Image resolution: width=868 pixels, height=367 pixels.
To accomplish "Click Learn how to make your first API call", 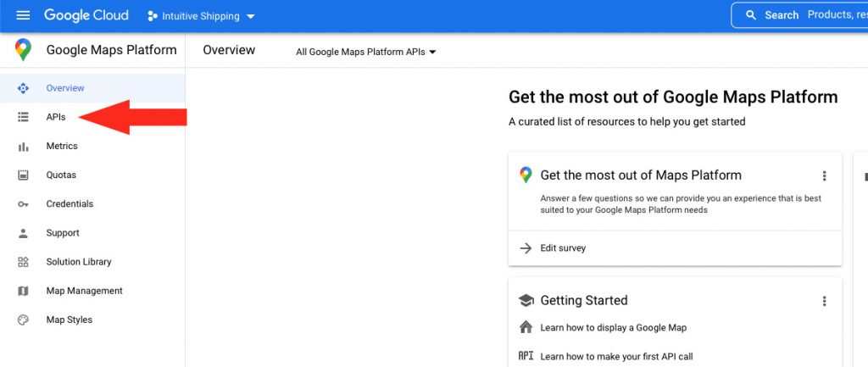I will tap(617, 357).
